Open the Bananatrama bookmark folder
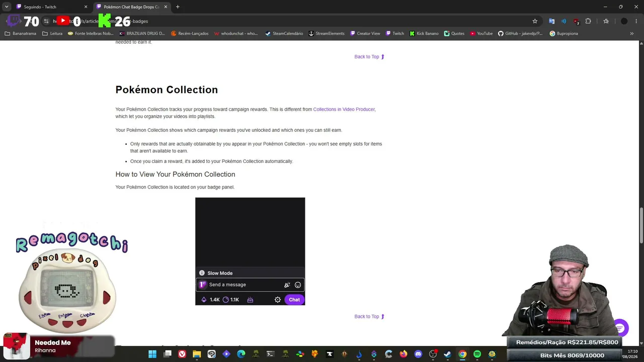This screenshot has width=644, height=362. (x=21, y=34)
